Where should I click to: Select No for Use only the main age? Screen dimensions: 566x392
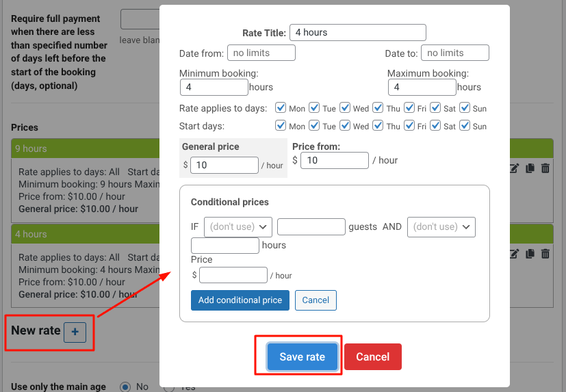[x=125, y=387]
